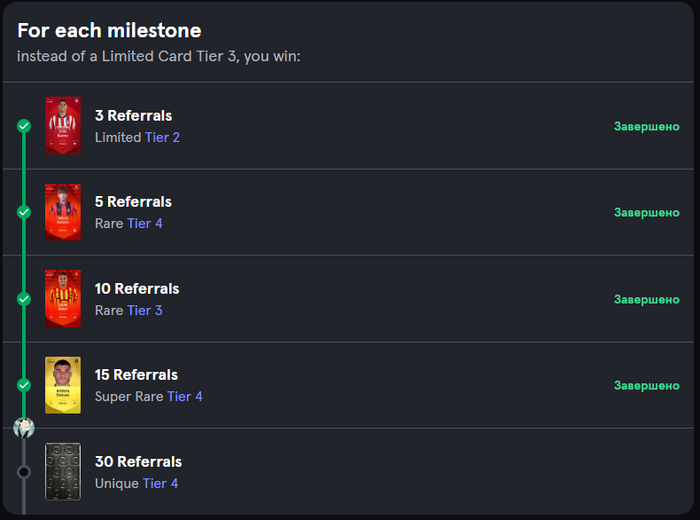Screen dimensions: 700x520
Task: Open the 15 Referrals yellow Super Rare card
Action: tap(63, 385)
